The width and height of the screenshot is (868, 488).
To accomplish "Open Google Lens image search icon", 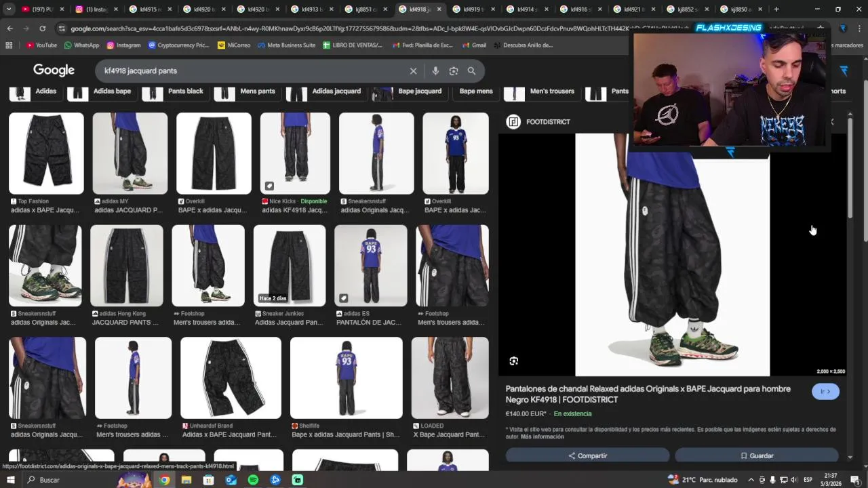I will coord(454,70).
